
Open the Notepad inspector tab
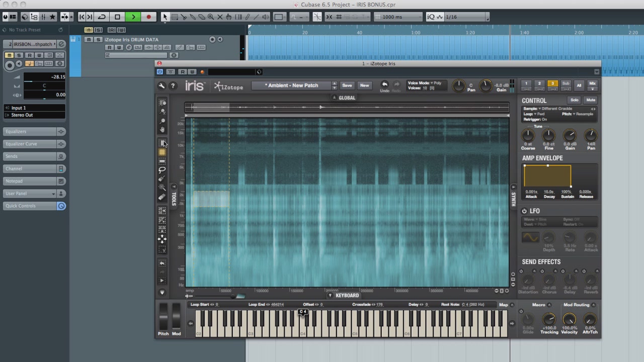tap(34, 181)
